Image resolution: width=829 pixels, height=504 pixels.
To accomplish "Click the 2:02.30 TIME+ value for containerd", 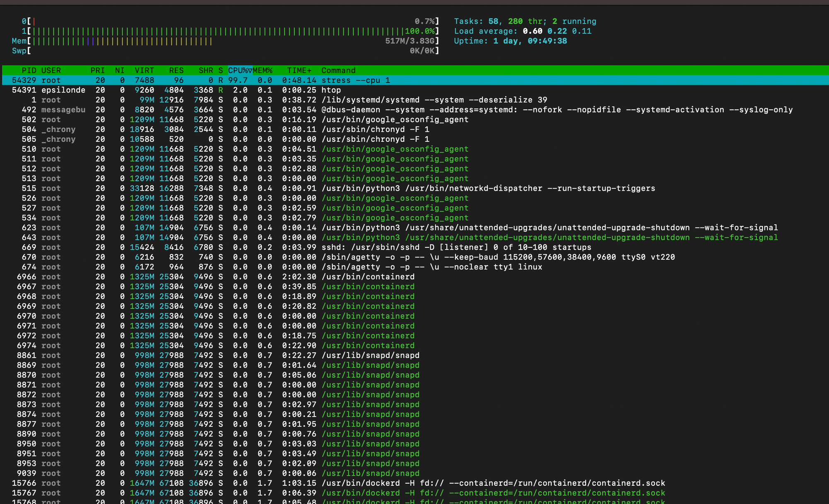I will 299,277.
